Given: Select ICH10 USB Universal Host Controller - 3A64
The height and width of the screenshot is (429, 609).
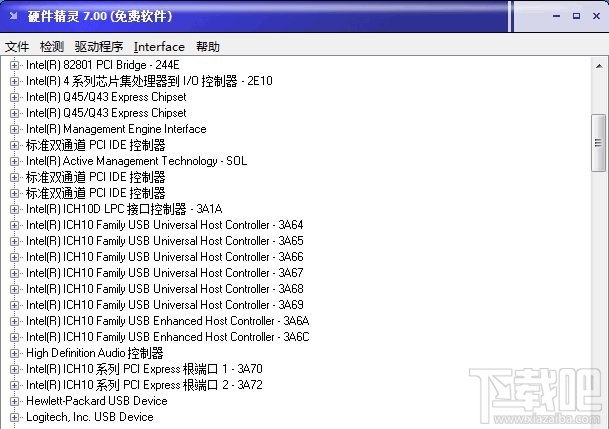Looking at the screenshot, I should coord(165,225).
